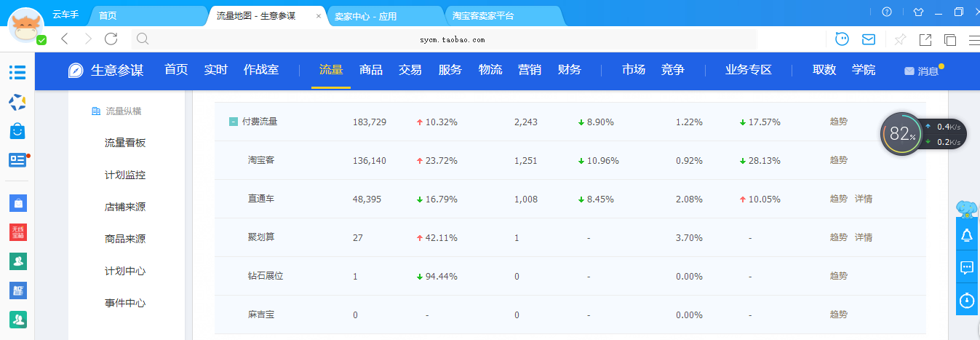The height and width of the screenshot is (340, 980).
Task: Collapse the 付费流量 row group
Action: 233,122
